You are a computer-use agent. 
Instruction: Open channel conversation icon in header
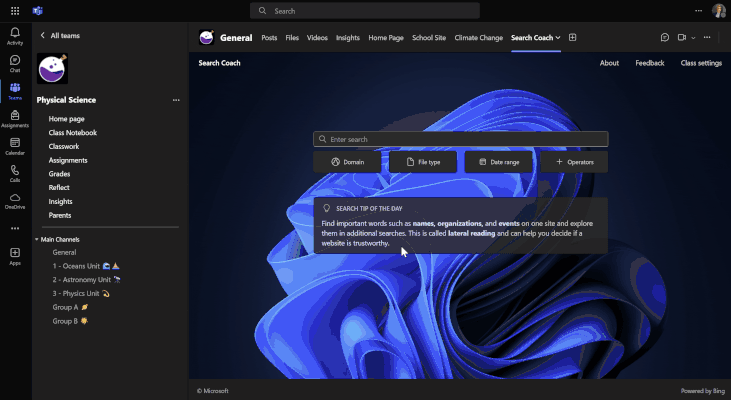click(665, 38)
